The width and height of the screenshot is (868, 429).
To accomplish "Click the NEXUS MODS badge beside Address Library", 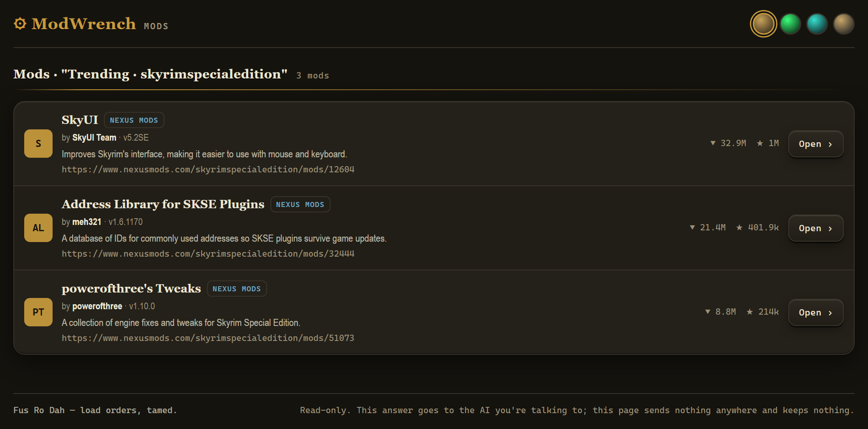I will point(300,204).
